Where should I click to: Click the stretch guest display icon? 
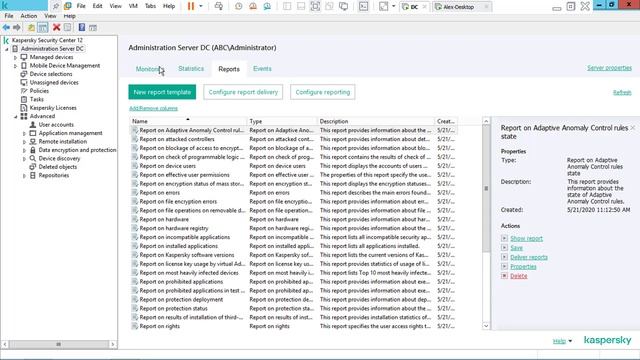pos(384,6)
